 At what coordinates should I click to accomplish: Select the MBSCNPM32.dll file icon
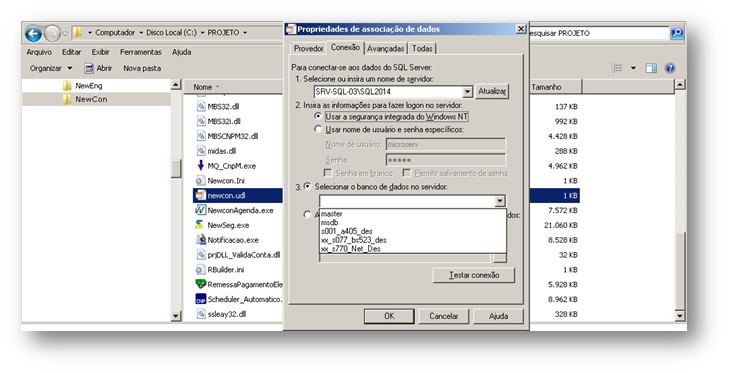coord(201,136)
